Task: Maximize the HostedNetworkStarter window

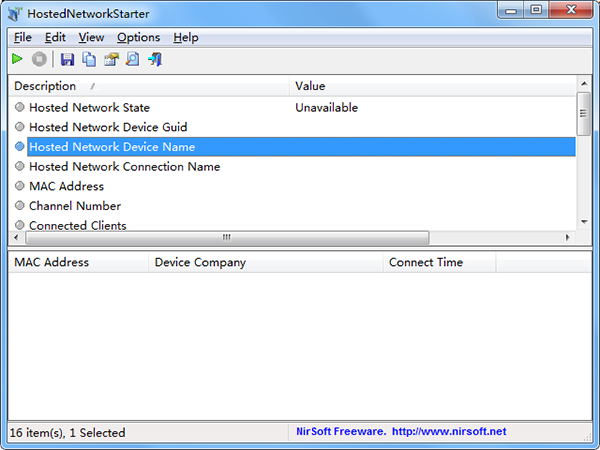Action: 536,10
